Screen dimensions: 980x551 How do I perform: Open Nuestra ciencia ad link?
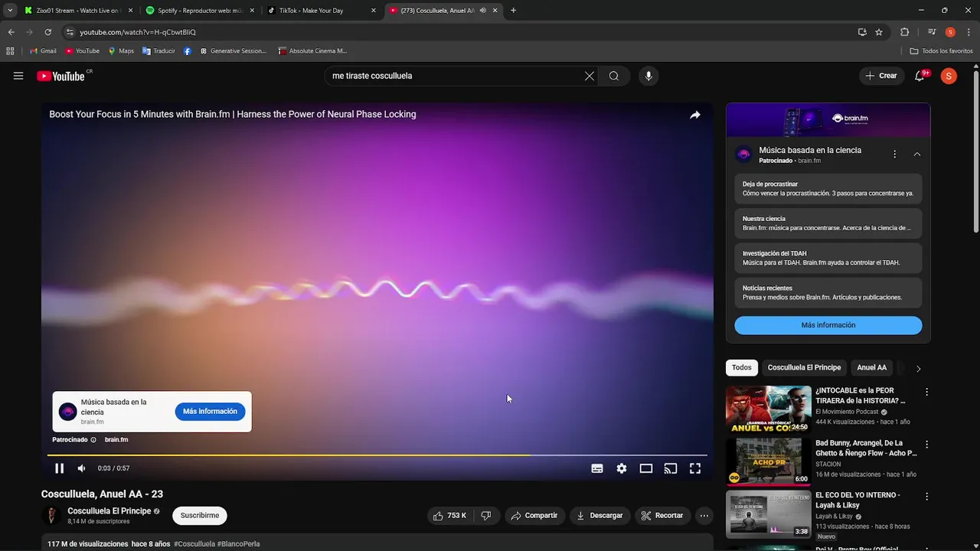click(x=828, y=223)
